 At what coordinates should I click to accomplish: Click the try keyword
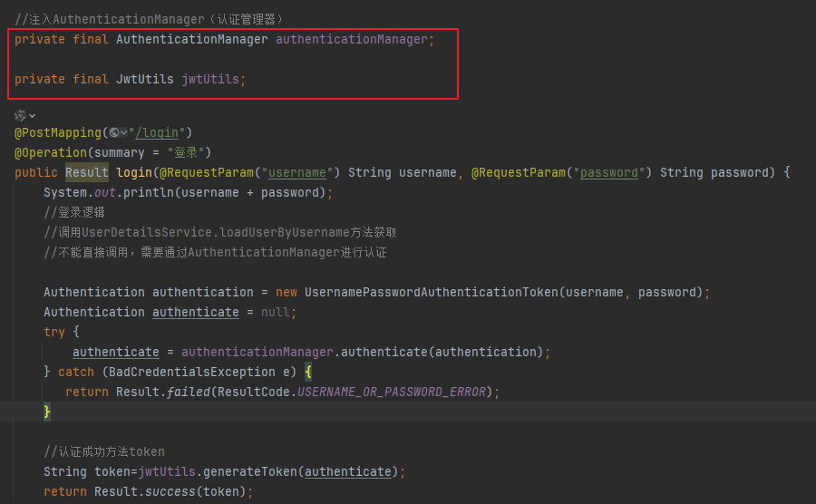tap(54, 332)
